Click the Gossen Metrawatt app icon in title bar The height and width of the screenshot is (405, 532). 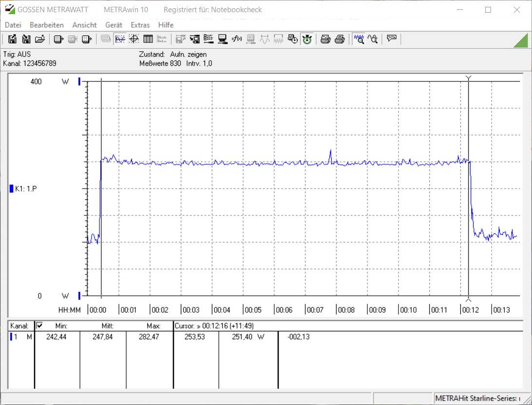point(10,10)
